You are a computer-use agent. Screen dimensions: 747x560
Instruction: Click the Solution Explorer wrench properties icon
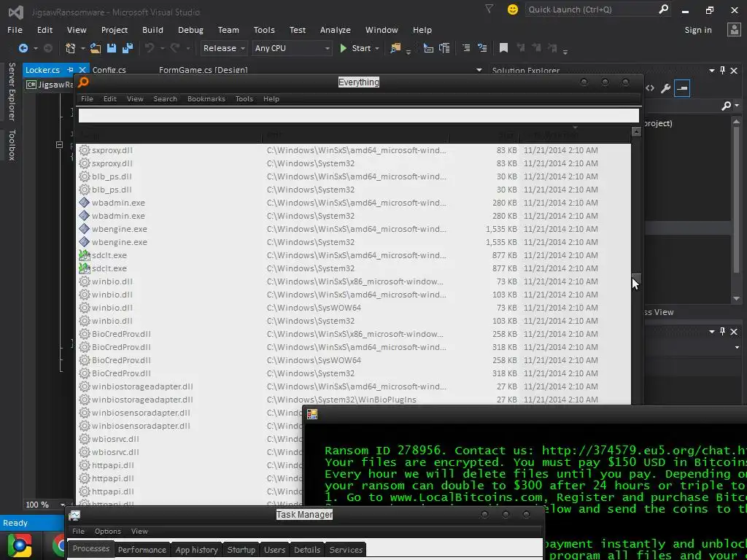(x=665, y=88)
